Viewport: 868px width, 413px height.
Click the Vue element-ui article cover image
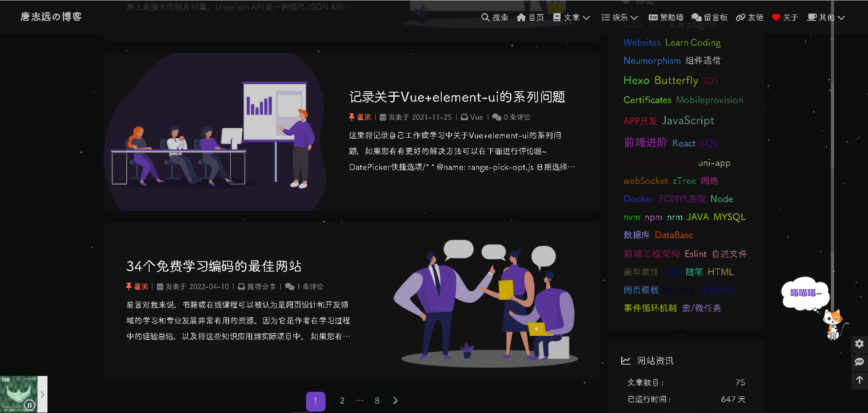pyautogui.click(x=215, y=132)
